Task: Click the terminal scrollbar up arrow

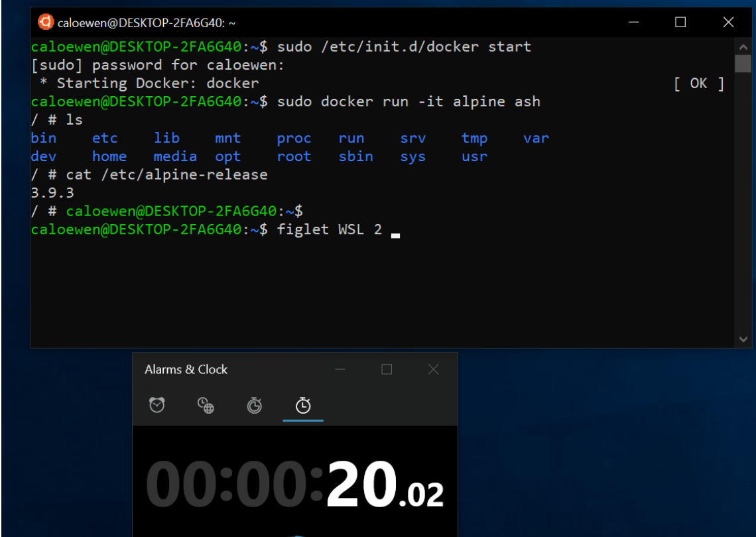Action: pyautogui.click(x=743, y=47)
